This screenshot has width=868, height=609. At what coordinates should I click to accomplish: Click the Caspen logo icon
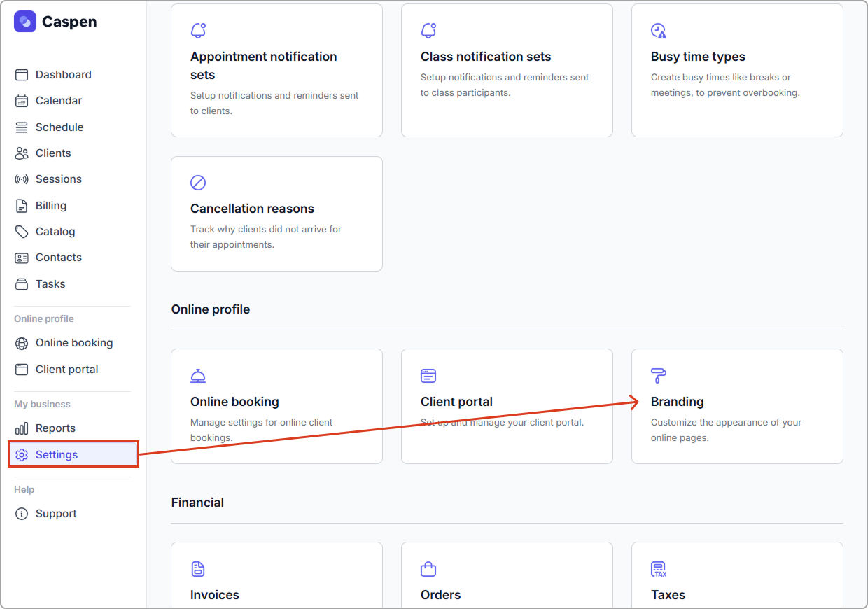(x=25, y=22)
